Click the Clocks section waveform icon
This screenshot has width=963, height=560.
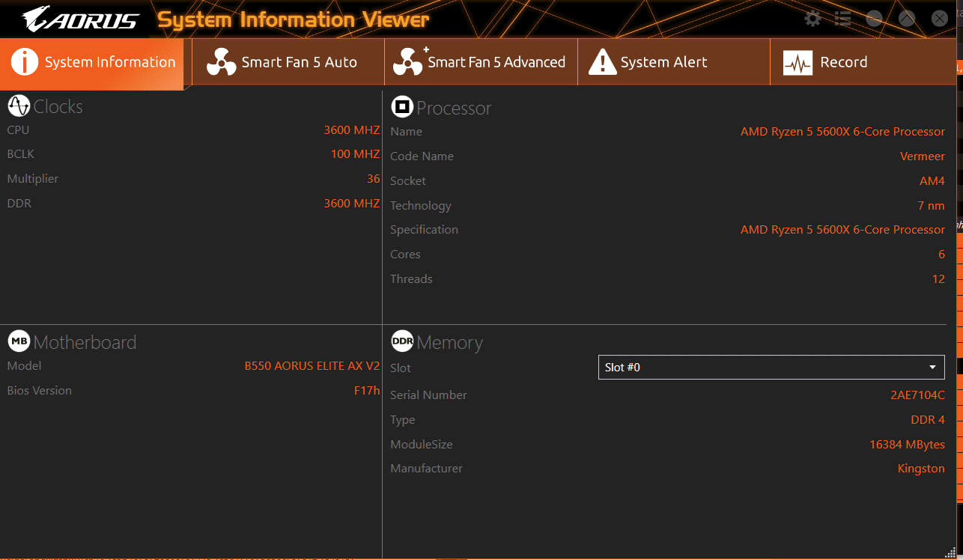tap(19, 106)
